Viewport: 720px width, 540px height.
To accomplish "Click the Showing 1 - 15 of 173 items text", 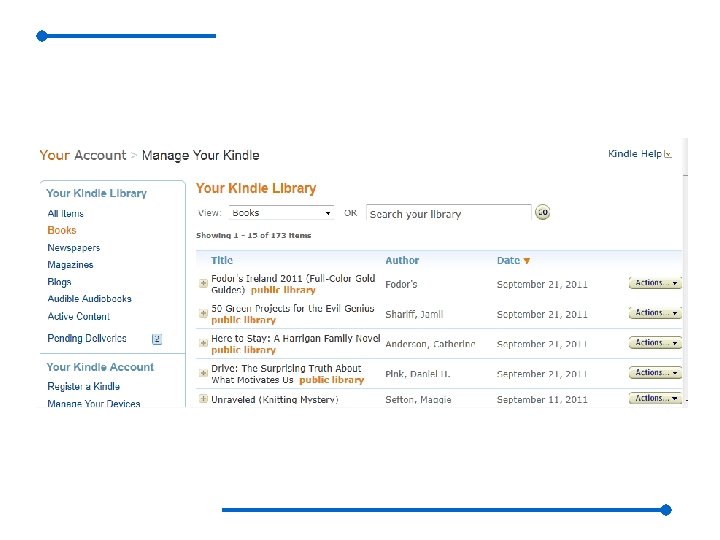I will [x=253, y=236].
